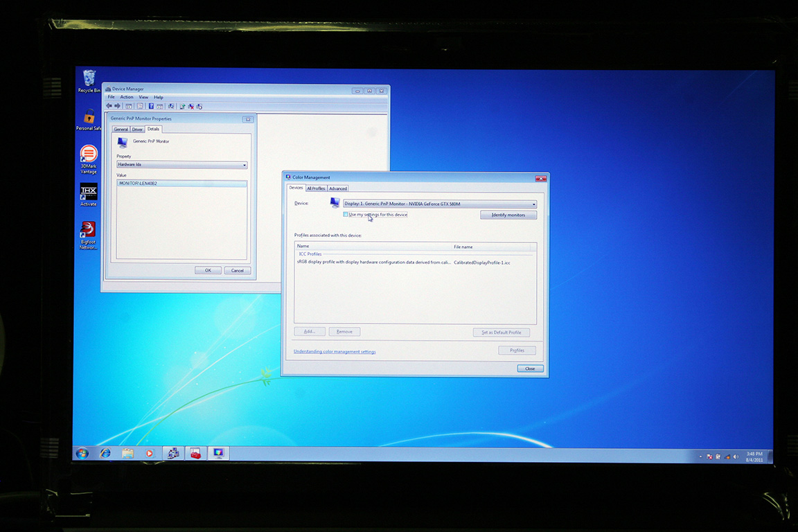
Task: Open Action Center flag in tray
Action: coord(709,456)
